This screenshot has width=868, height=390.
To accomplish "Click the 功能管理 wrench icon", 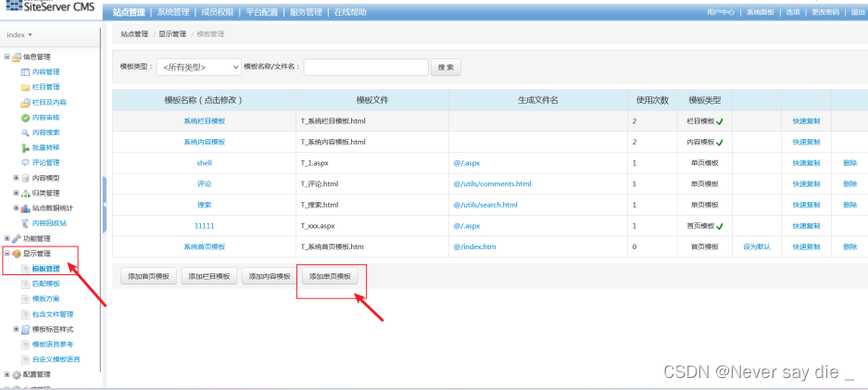I will (x=16, y=238).
